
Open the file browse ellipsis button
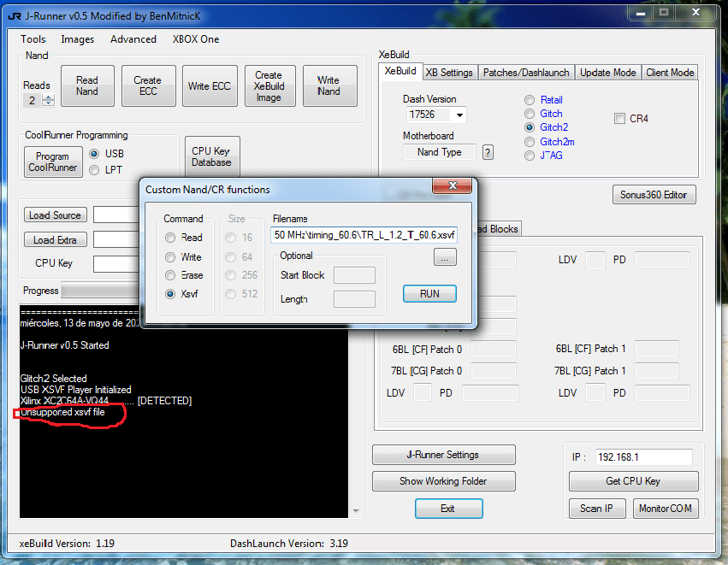pyautogui.click(x=445, y=257)
